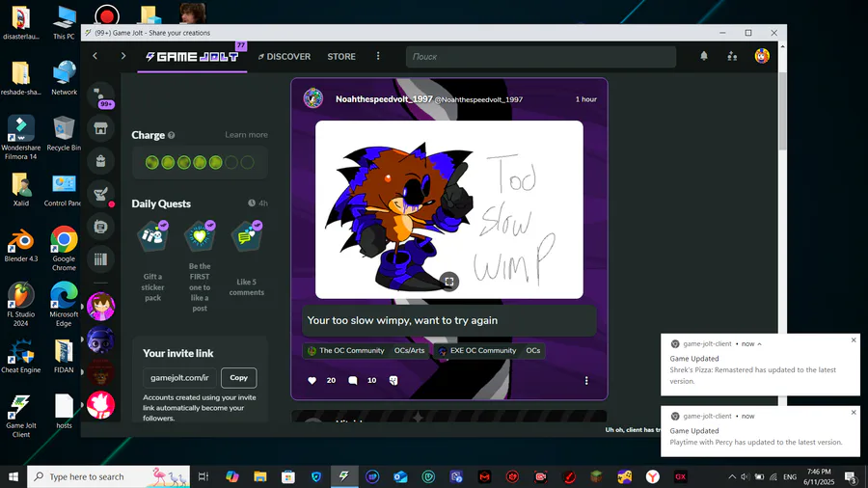The image size is (868, 488).
Task: Open the post comments icon
Action: point(353,380)
